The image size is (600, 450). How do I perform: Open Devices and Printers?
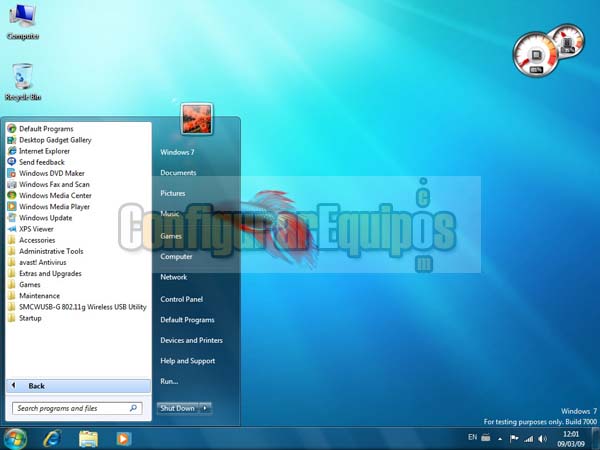(191, 340)
